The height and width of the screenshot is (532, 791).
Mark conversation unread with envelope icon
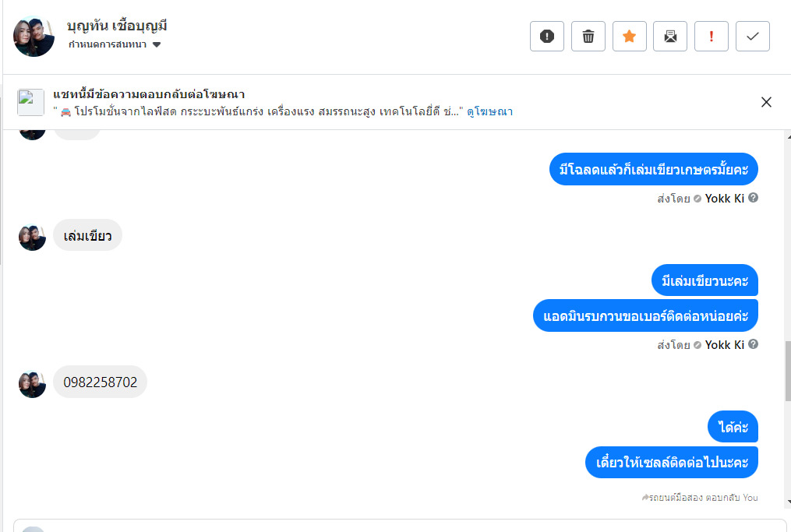670,37
